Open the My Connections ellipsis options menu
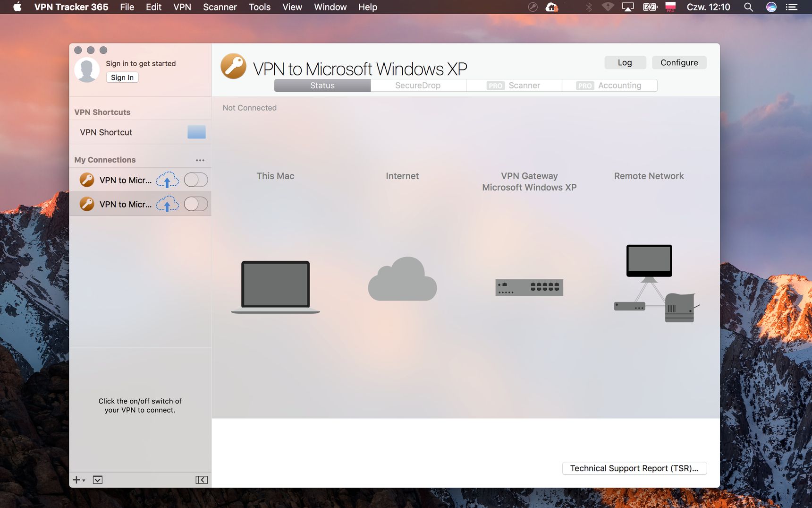Image resolution: width=812 pixels, height=508 pixels. pyautogui.click(x=200, y=160)
